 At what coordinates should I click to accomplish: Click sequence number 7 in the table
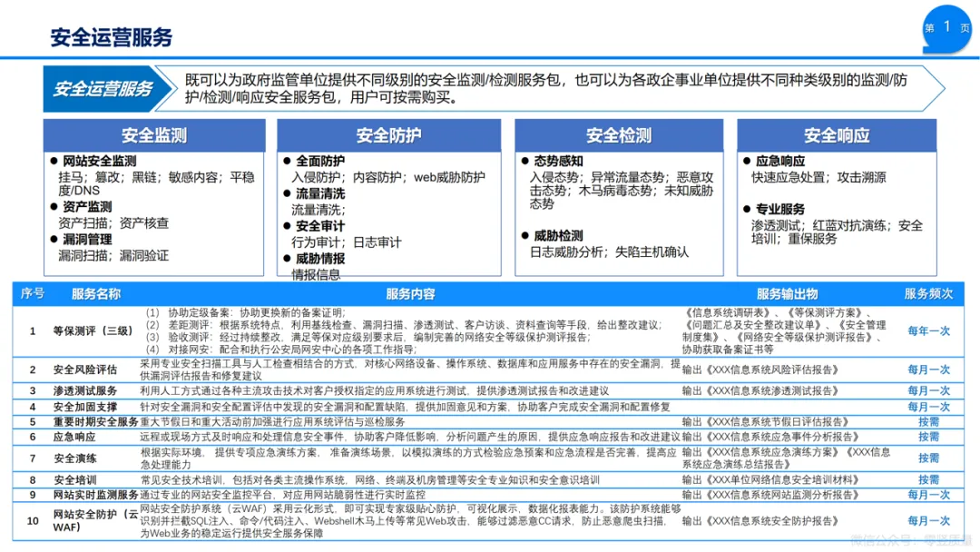(x=33, y=458)
